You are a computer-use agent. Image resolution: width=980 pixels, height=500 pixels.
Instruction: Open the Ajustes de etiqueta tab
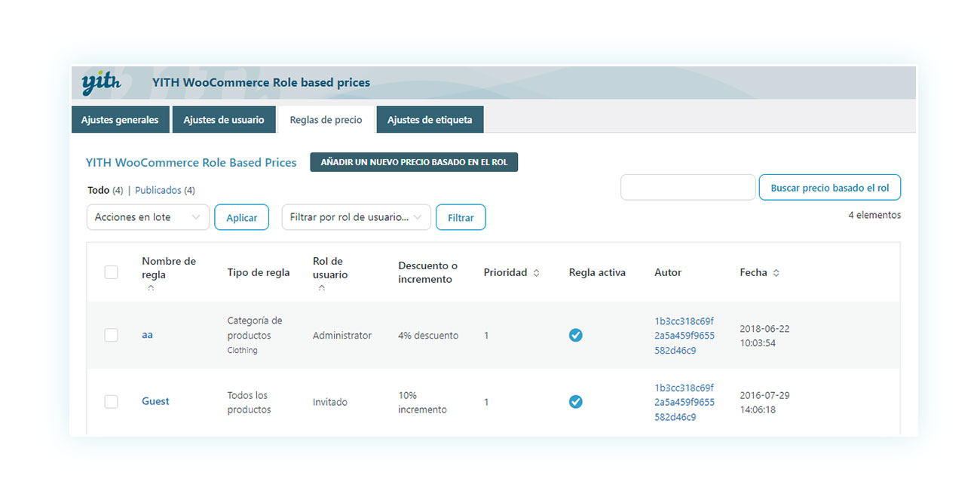pyautogui.click(x=430, y=120)
